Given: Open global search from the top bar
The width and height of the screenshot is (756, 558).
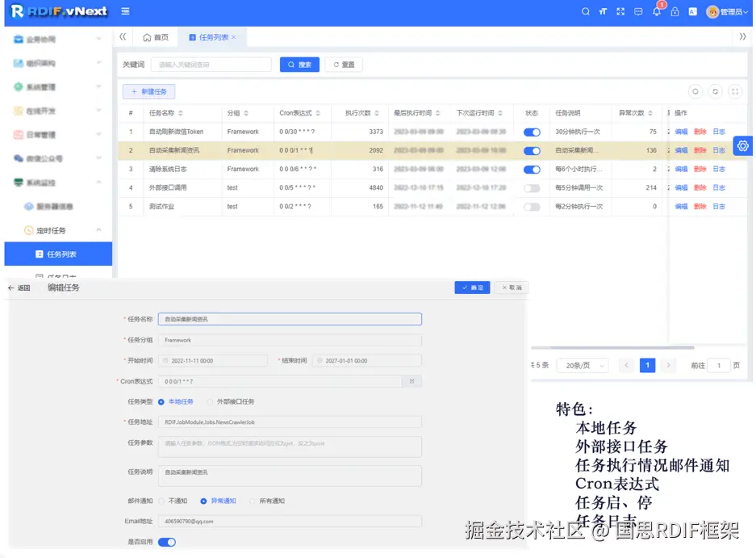Looking at the screenshot, I should [x=586, y=11].
